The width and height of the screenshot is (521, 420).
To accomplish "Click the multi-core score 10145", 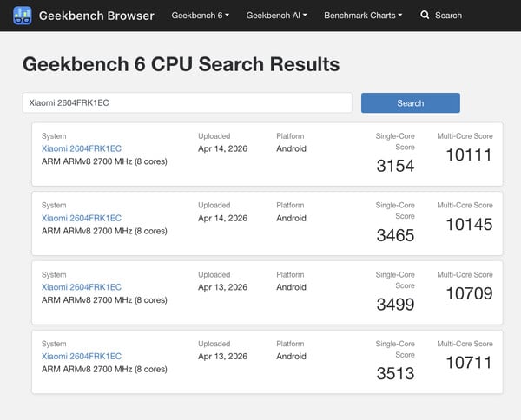I will [x=468, y=225].
